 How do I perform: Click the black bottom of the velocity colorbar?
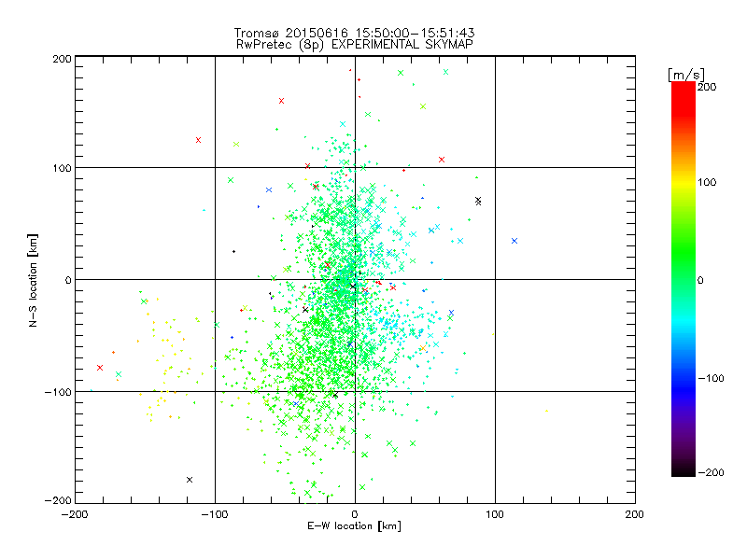click(684, 471)
